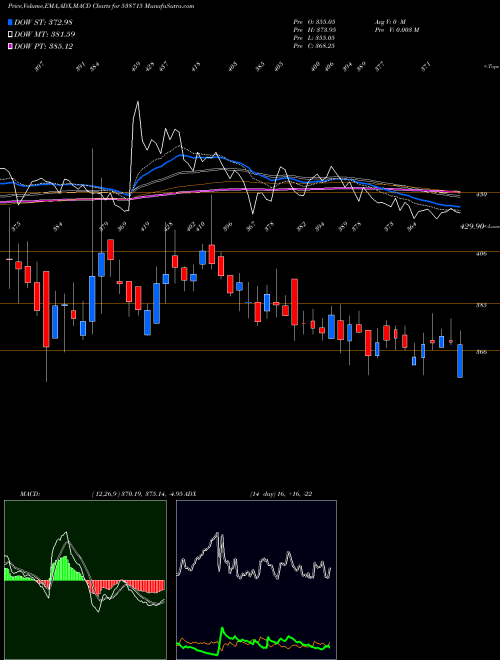Click the 429.90 price axis label
Image resolution: width=500 pixels, height=660 pixels.
tap(472, 226)
